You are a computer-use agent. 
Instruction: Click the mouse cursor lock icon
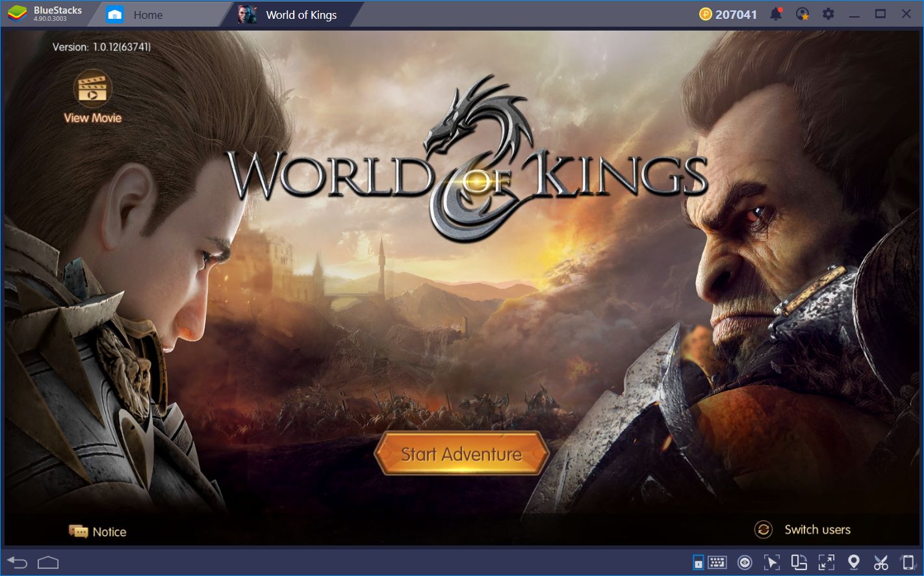coord(771,562)
